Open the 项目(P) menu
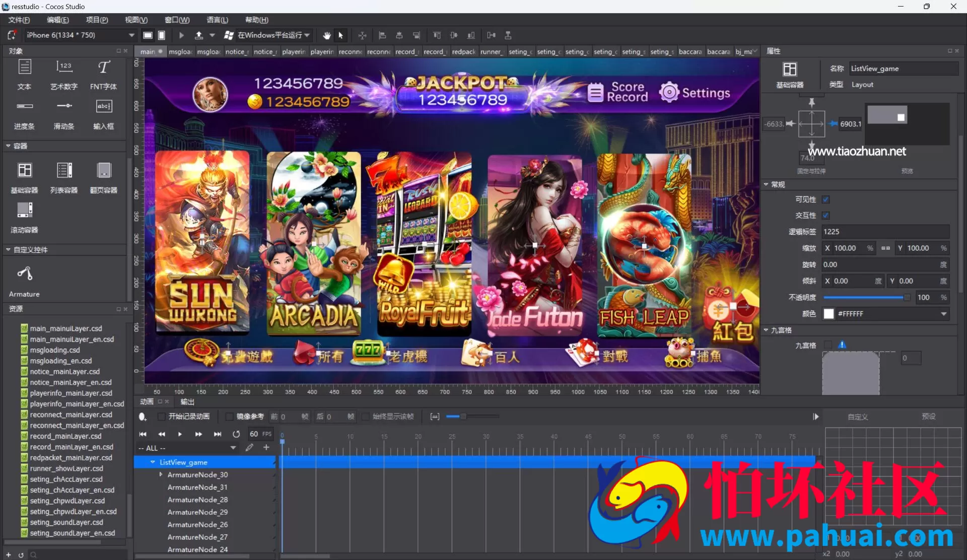This screenshot has height=560, width=967. point(97,20)
